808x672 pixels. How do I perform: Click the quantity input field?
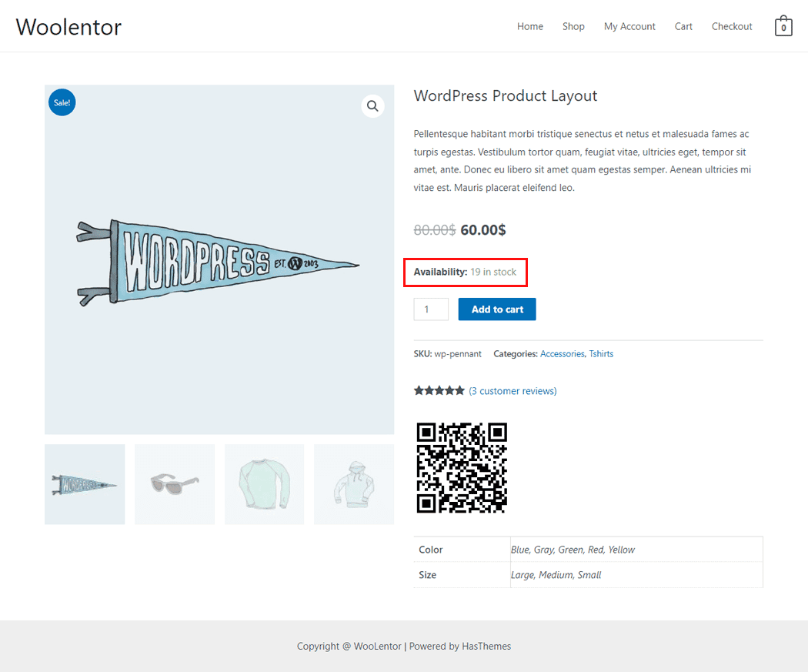coord(431,309)
